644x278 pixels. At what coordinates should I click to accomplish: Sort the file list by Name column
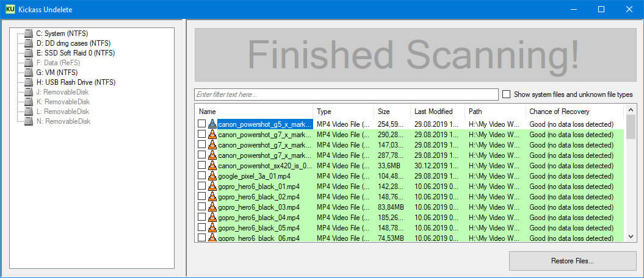pos(254,112)
